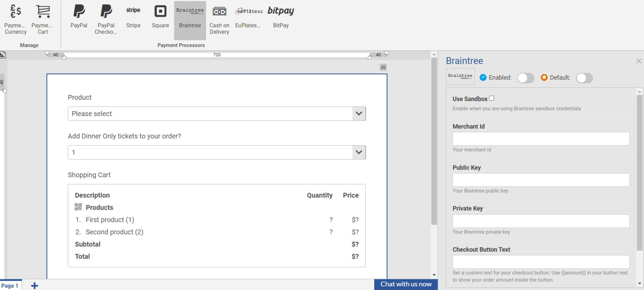Viewport: 644px width, 290px height.
Task: Select the PayPal payment processor
Action: [x=79, y=17]
